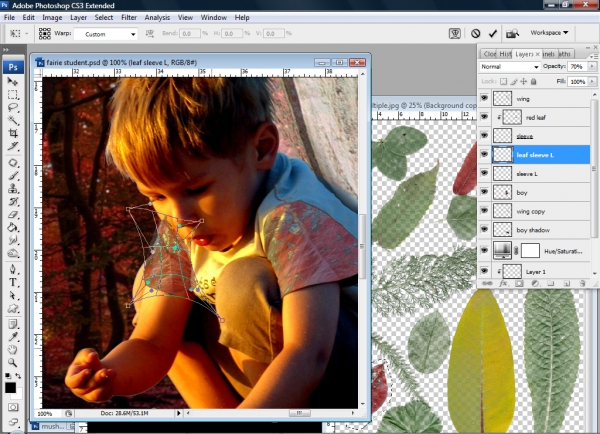Screen dimensions: 600x434
Task: Open the Fill slider arrow
Action: tap(592, 82)
